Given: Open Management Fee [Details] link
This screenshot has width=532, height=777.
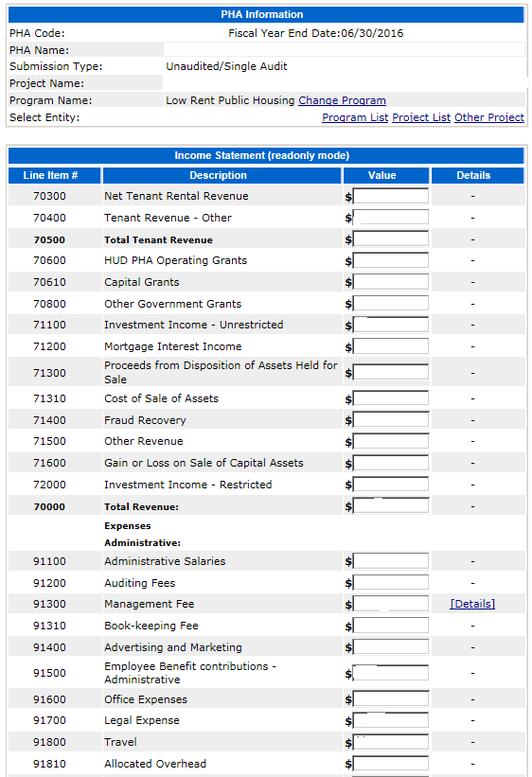Looking at the screenshot, I should click(x=472, y=604).
